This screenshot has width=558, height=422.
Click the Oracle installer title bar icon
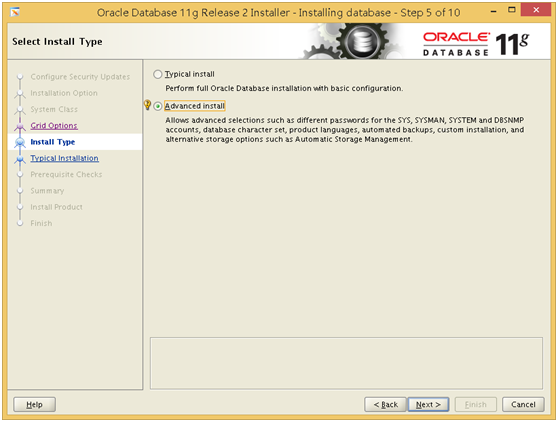(15, 12)
